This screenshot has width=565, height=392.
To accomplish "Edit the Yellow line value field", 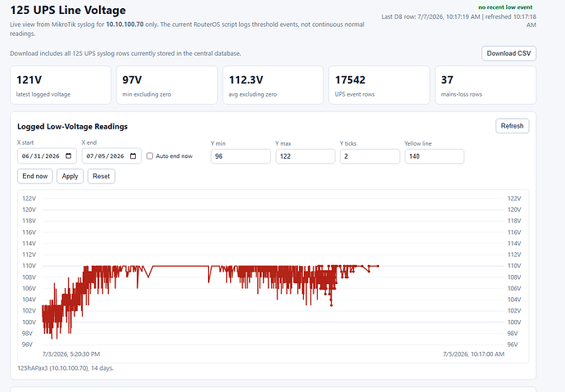I will pos(434,156).
